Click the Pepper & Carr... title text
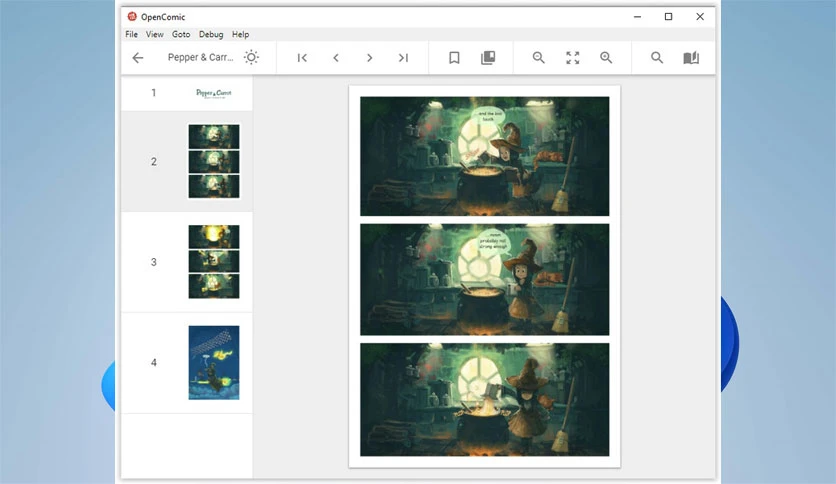This screenshot has height=484, width=836. (200, 57)
